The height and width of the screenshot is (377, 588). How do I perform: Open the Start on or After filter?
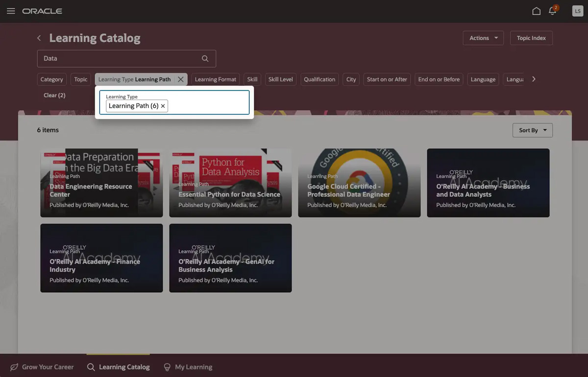[387, 79]
